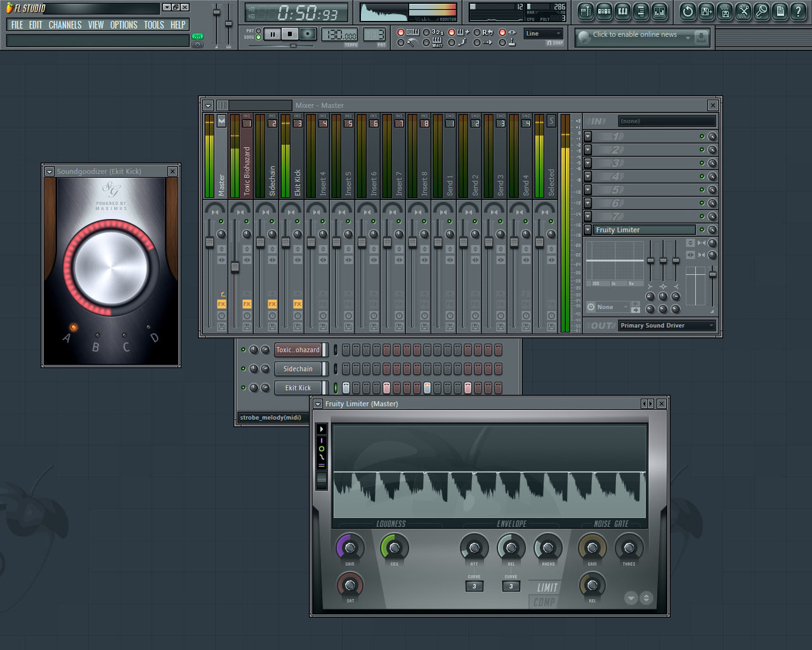Image resolution: width=812 pixels, height=650 pixels.
Task: Switch Fruity Limiter to COMP mode
Action: [544, 602]
